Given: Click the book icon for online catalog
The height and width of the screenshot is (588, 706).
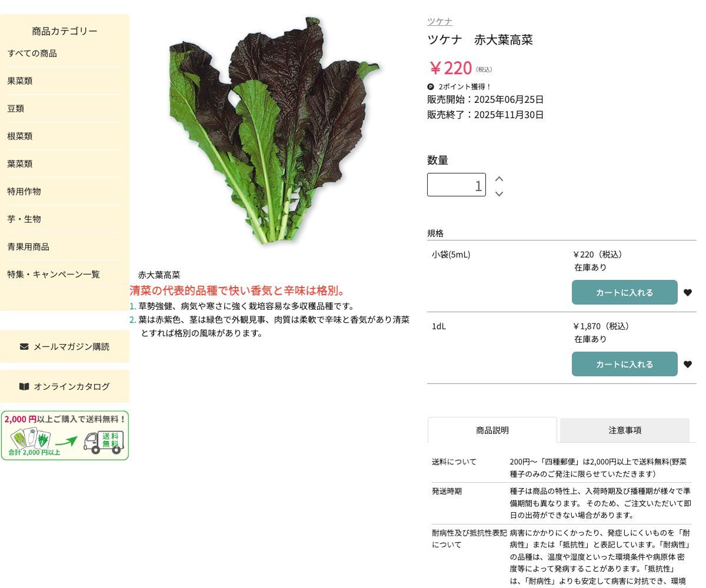Looking at the screenshot, I should [x=24, y=386].
